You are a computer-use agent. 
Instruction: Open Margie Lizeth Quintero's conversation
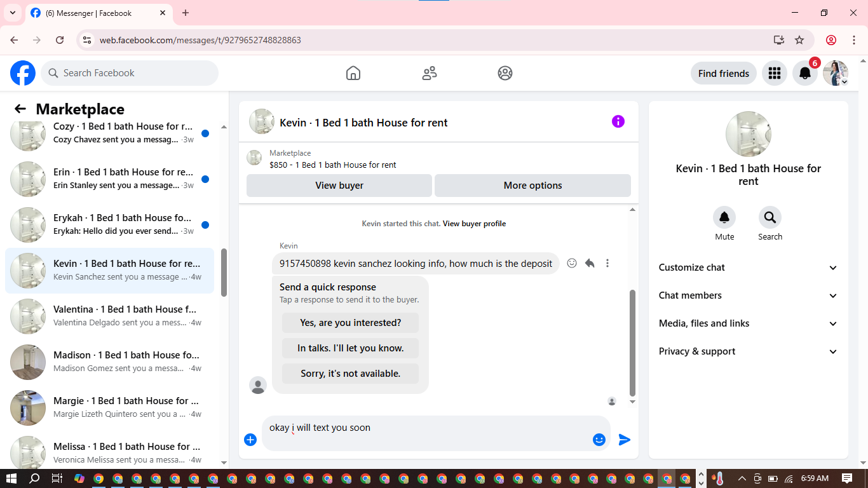pos(109,408)
